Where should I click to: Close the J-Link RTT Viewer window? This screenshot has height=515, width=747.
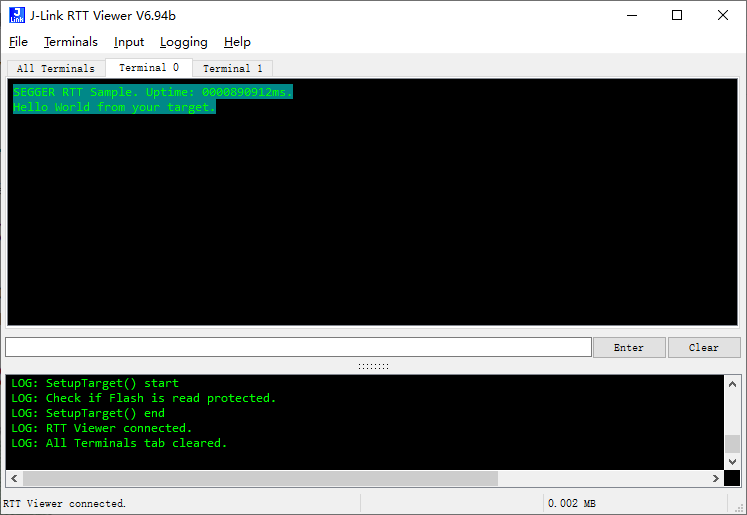[723, 15]
